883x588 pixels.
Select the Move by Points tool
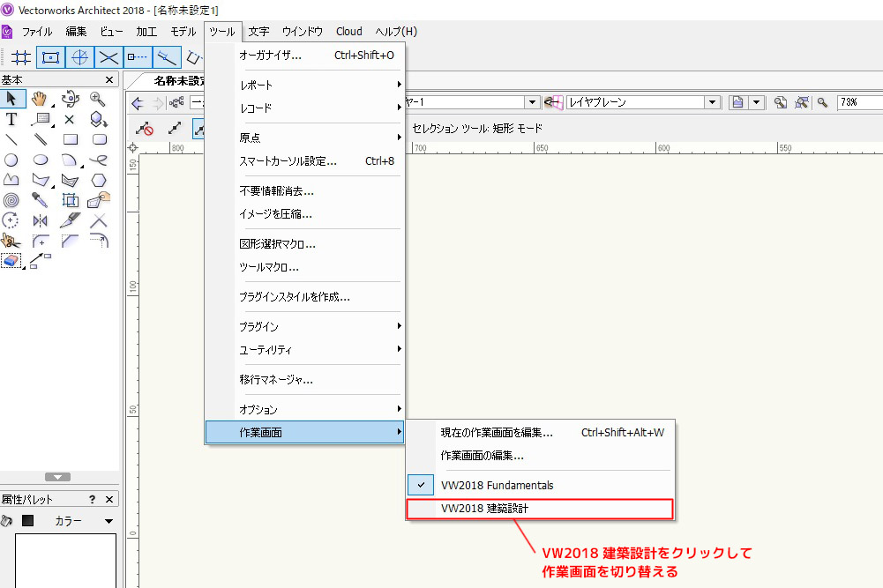point(41,261)
